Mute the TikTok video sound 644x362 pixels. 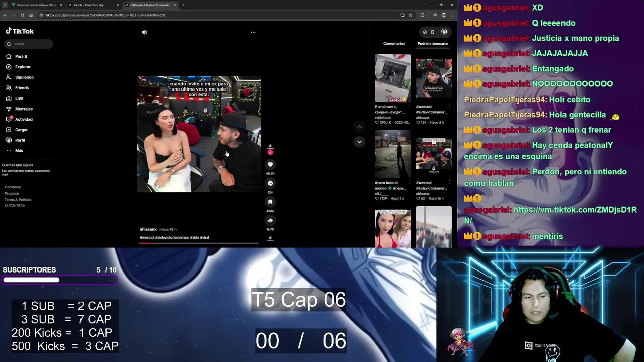(x=144, y=32)
